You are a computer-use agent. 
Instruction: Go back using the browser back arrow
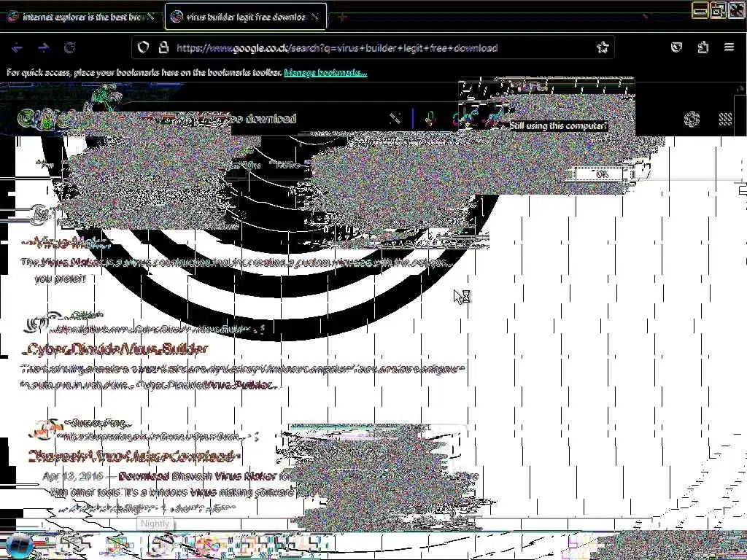(x=18, y=47)
